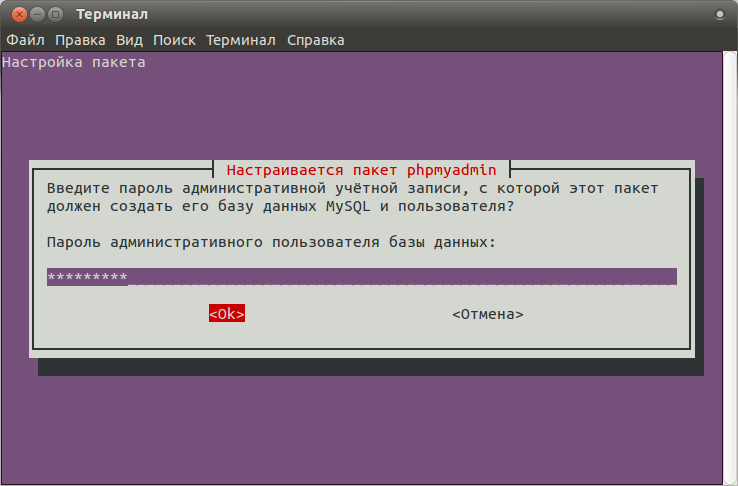The height and width of the screenshot is (486, 738).
Task: Open the Правка menu
Action: pyautogui.click(x=80, y=40)
